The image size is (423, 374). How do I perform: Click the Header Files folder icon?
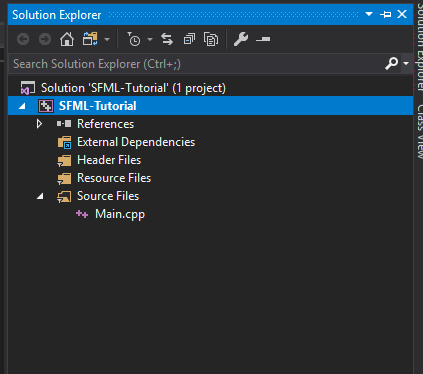pos(64,160)
